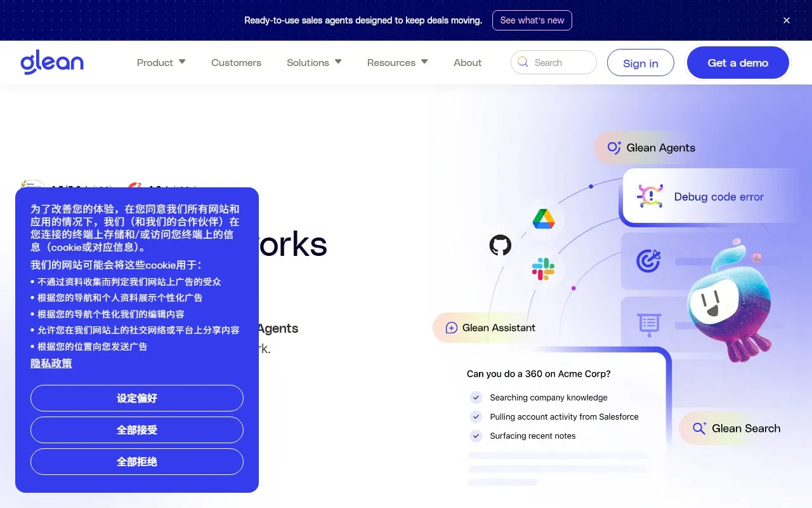This screenshot has width=812, height=508.
Task: Close the announcement banner
Action: 787,20
